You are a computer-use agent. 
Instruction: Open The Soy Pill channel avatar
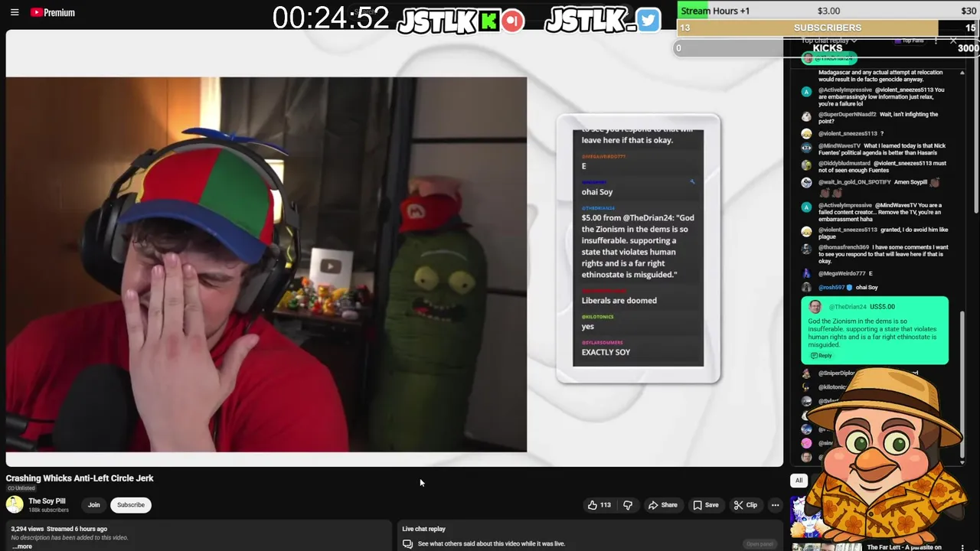pyautogui.click(x=15, y=504)
